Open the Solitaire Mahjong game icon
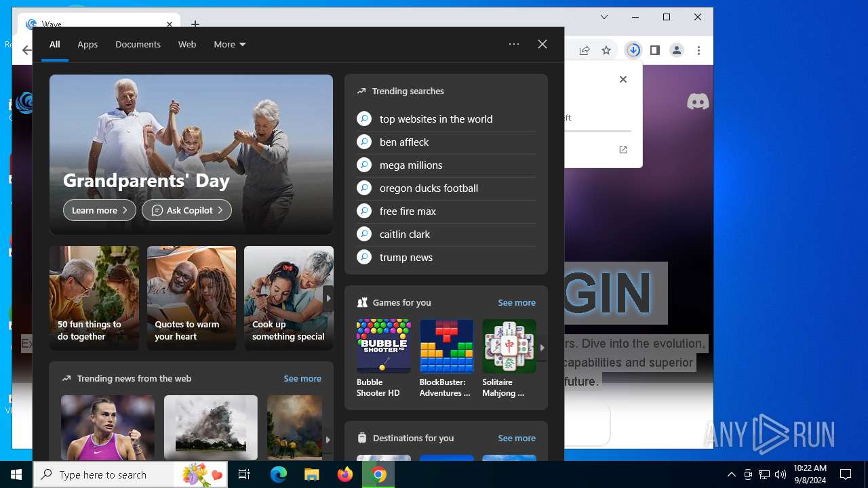This screenshot has width=868, height=488. [509, 346]
